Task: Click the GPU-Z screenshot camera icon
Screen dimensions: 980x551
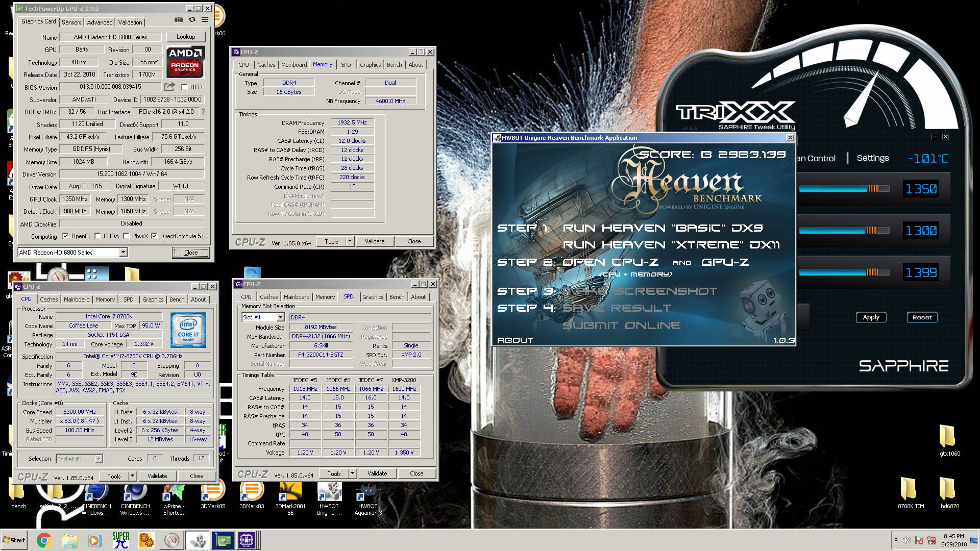Action: click(179, 19)
